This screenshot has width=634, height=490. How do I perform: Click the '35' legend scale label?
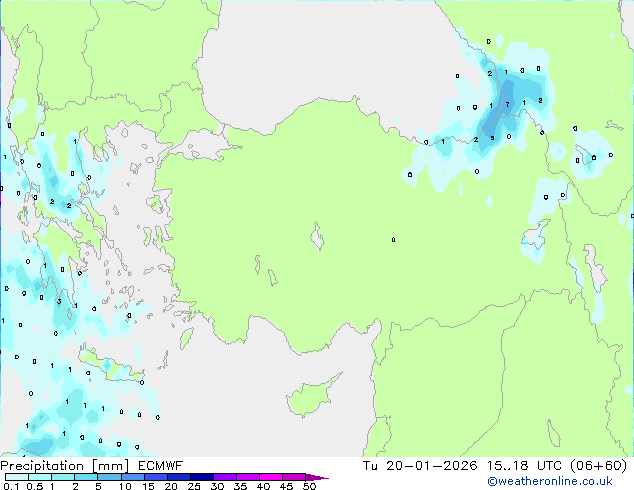(240, 486)
